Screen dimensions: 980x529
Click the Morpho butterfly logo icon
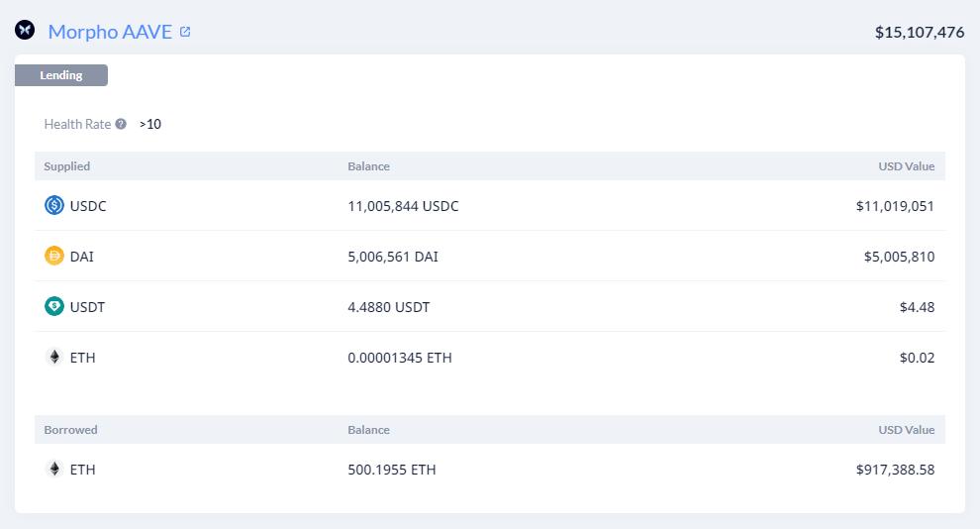pyautogui.click(x=25, y=31)
